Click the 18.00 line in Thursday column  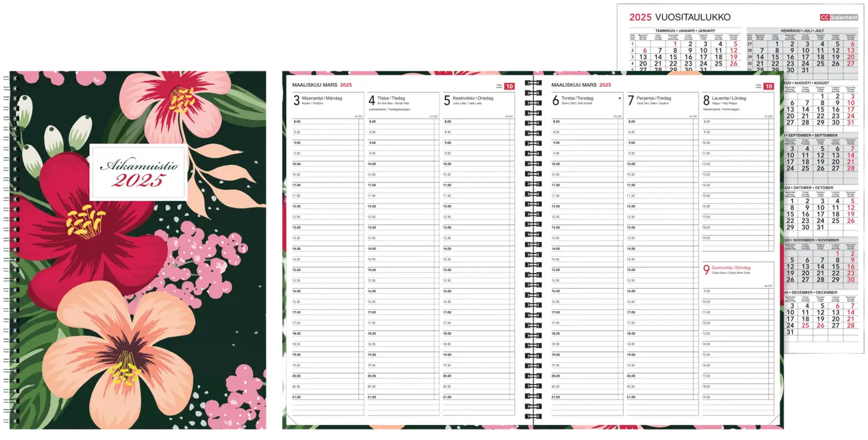[x=587, y=333]
